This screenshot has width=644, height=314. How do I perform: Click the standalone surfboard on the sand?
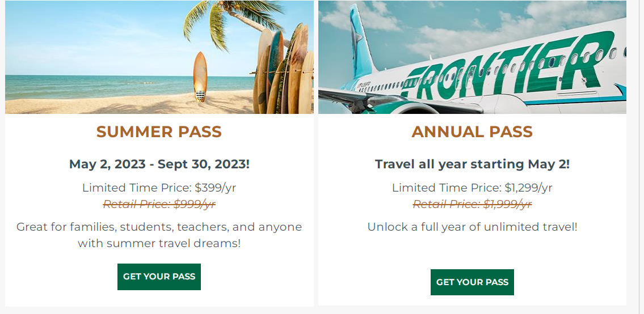click(200, 77)
